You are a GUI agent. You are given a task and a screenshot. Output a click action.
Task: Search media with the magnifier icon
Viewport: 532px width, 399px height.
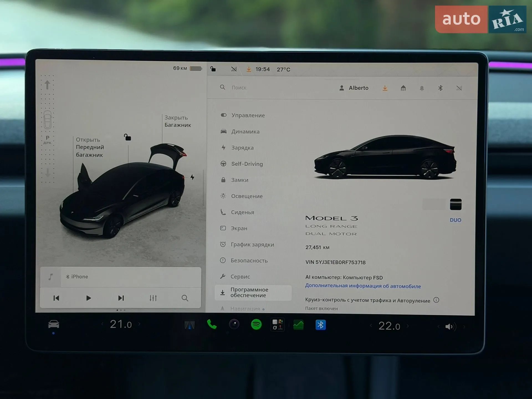(x=185, y=298)
